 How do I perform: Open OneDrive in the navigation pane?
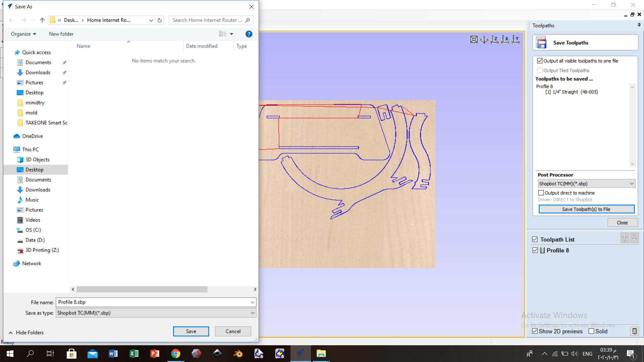(x=32, y=136)
